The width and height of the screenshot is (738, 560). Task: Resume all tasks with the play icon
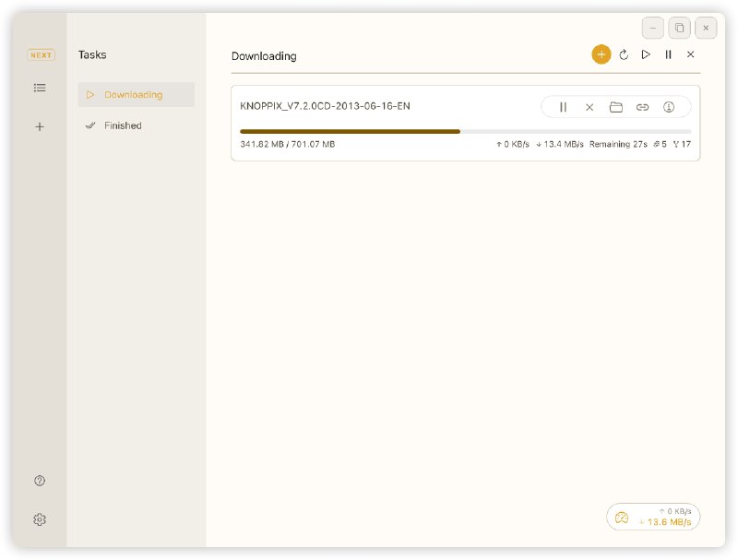click(x=646, y=54)
